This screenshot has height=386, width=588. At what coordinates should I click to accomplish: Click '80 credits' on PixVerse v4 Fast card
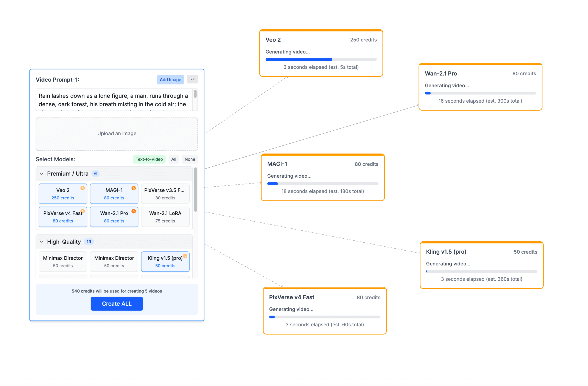point(369,297)
